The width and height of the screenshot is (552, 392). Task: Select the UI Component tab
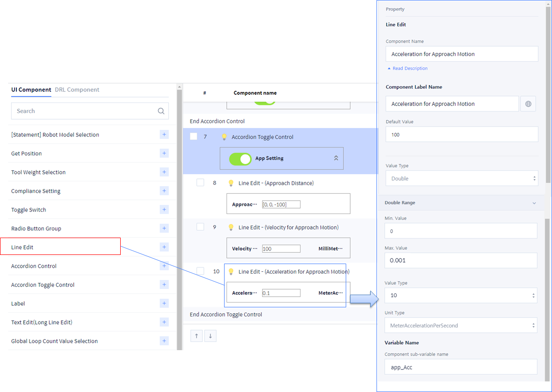31,90
